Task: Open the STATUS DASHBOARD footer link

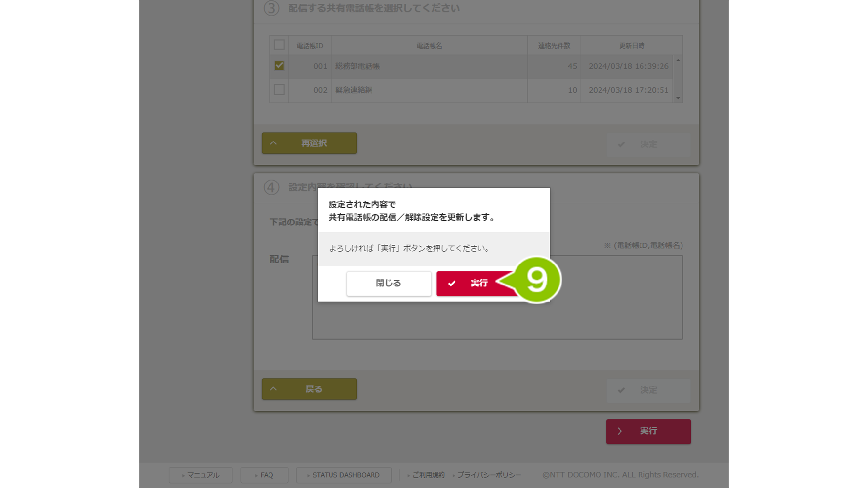Action: pyautogui.click(x=344, y=475)
